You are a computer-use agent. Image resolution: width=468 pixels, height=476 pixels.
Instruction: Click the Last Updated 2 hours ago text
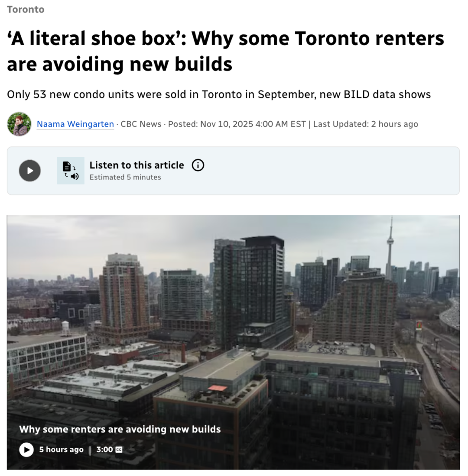[x=366, y=124]
